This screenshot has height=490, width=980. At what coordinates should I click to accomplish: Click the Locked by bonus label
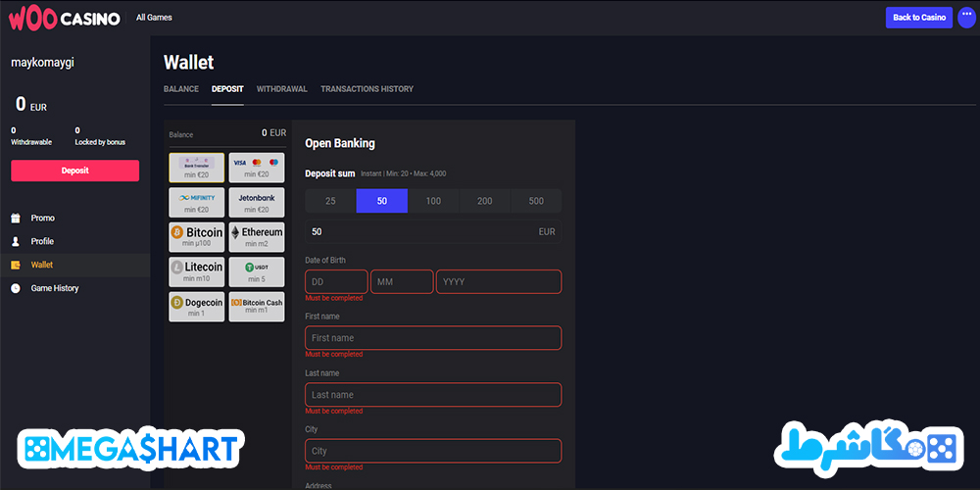point(100,142)
